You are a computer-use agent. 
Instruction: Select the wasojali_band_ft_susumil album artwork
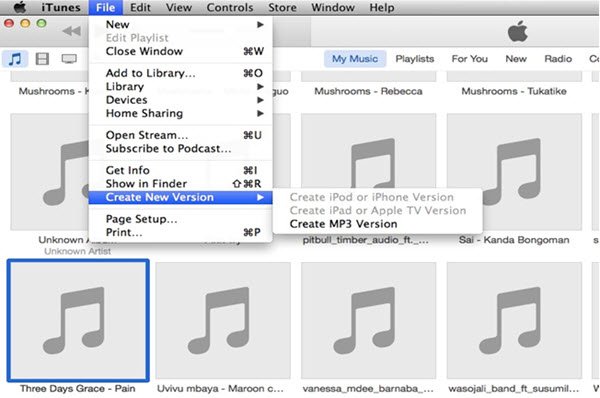pyautogui.click(x=514, y=321)
